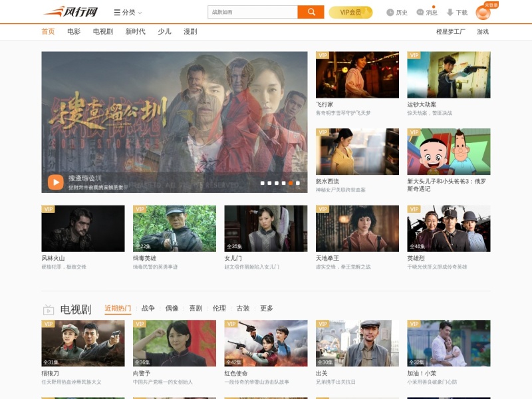Open the 游戏 link

coord(483,31)
